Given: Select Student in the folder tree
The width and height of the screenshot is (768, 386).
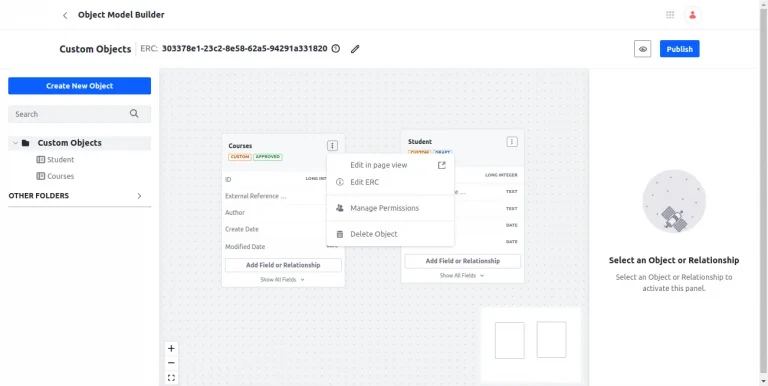Looking at the screenshot, I should 60,160.
